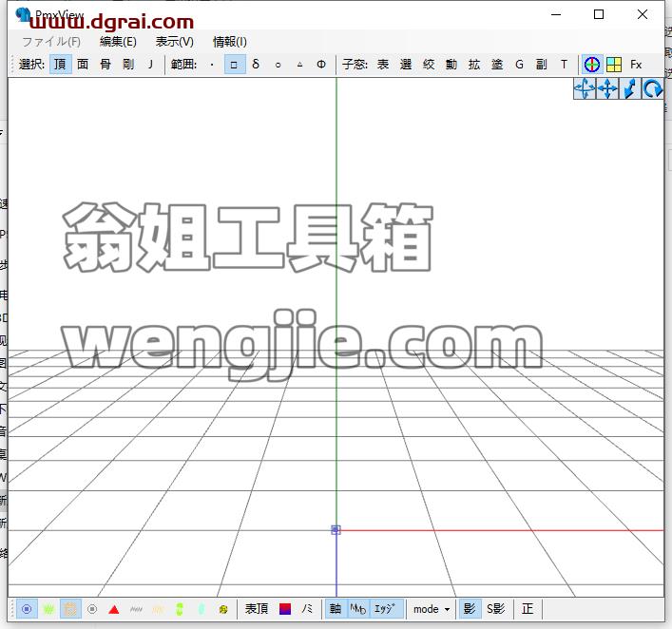Image resolution: width=672 pixels, height=629 pixels.
Task: Click the camera zoom diagonal arrow icon
Action: point(630,89)
